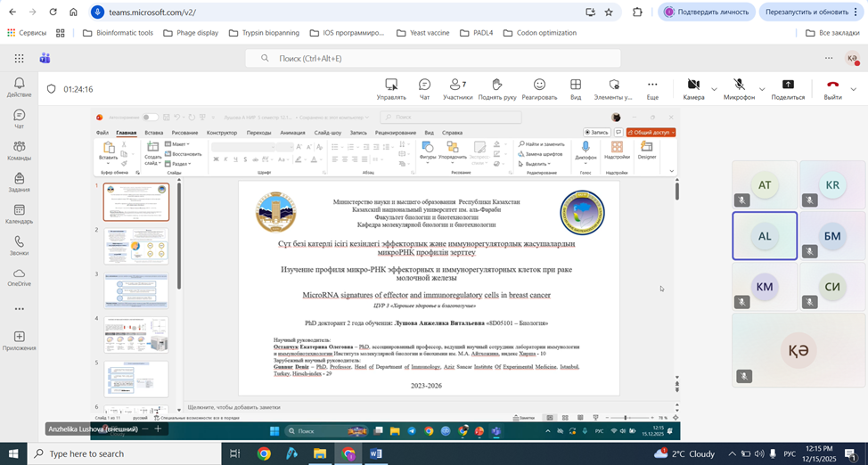Screen dimensions: 868x465
Task: Open the View menu in meeting toolbar
Action: coord(576,88)
